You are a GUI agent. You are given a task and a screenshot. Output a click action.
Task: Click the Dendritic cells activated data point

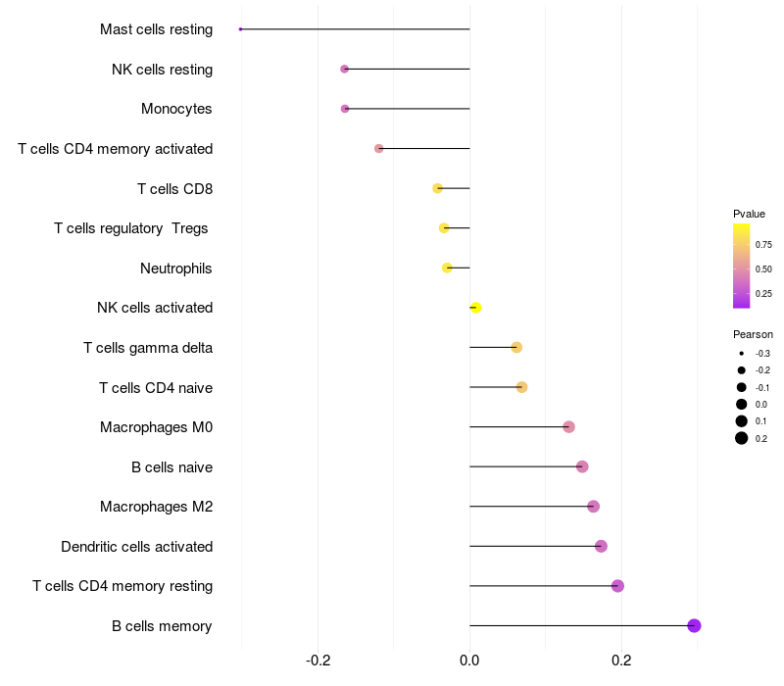point(601,546)
